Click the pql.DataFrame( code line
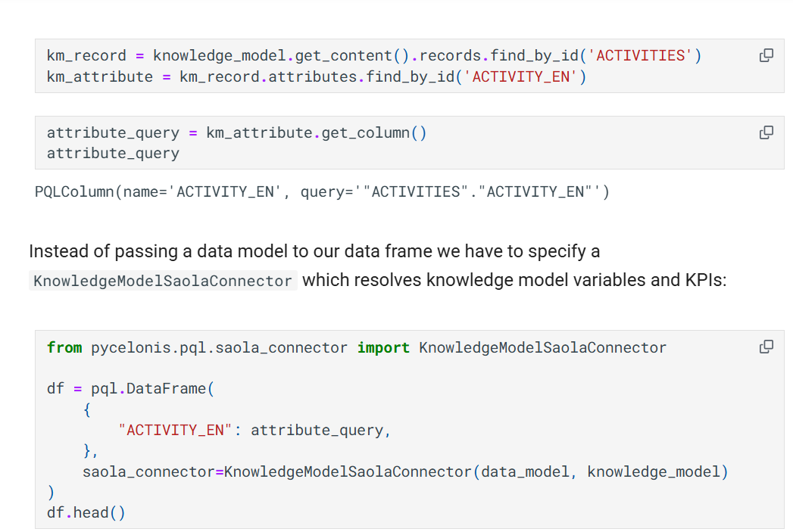 coord(130,388)
